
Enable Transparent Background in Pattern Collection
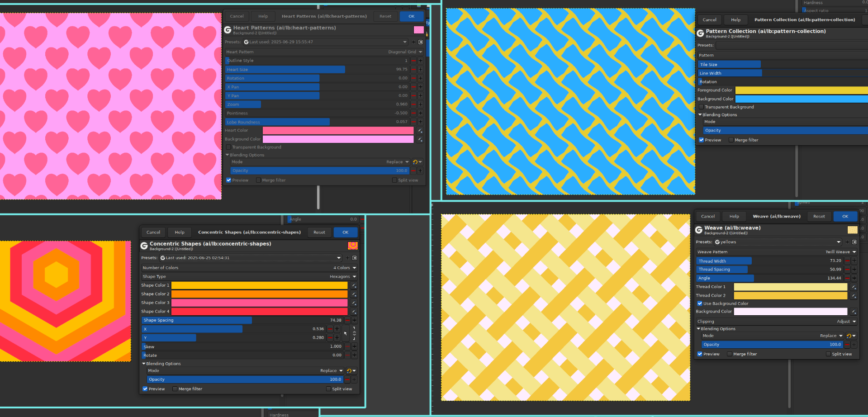(x=702, y=107)
